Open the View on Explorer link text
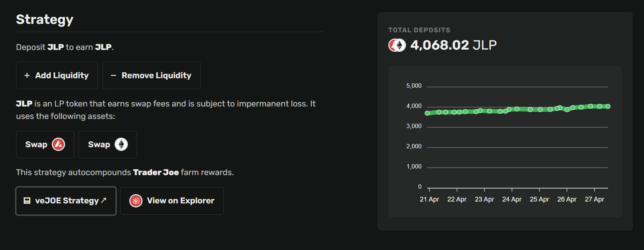644x250 pixels. pyautogui.click(x=180, y=201)
